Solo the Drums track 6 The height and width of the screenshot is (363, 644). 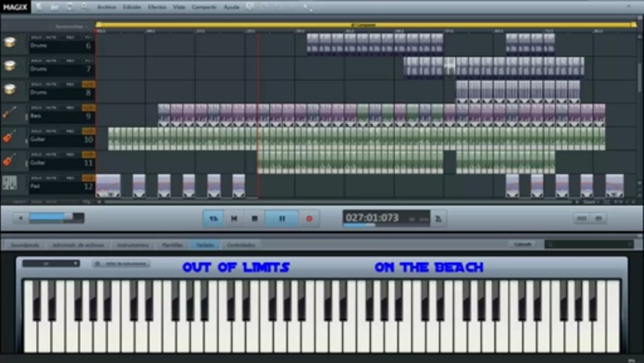coord(36,37)
